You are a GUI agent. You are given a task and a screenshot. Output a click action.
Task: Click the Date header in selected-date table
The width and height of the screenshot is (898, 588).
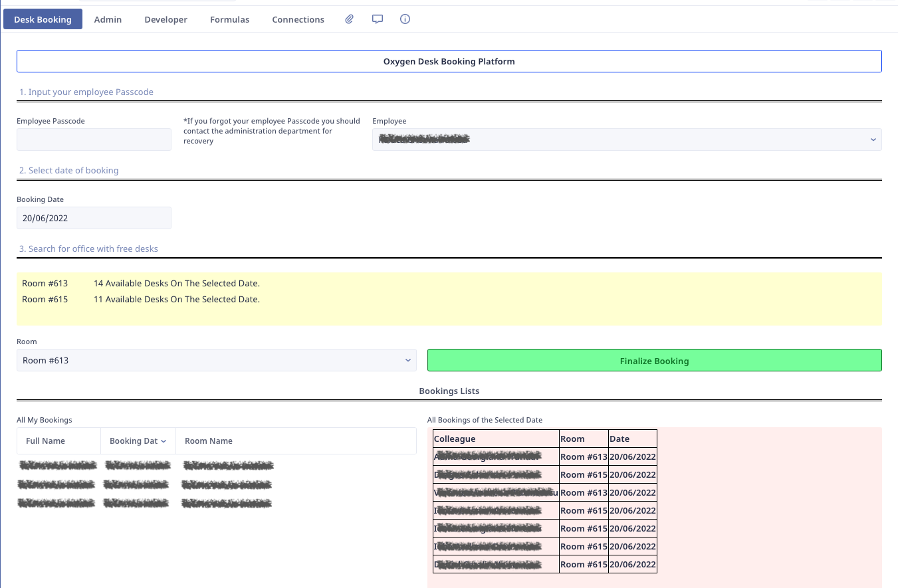tap(632, 439)
